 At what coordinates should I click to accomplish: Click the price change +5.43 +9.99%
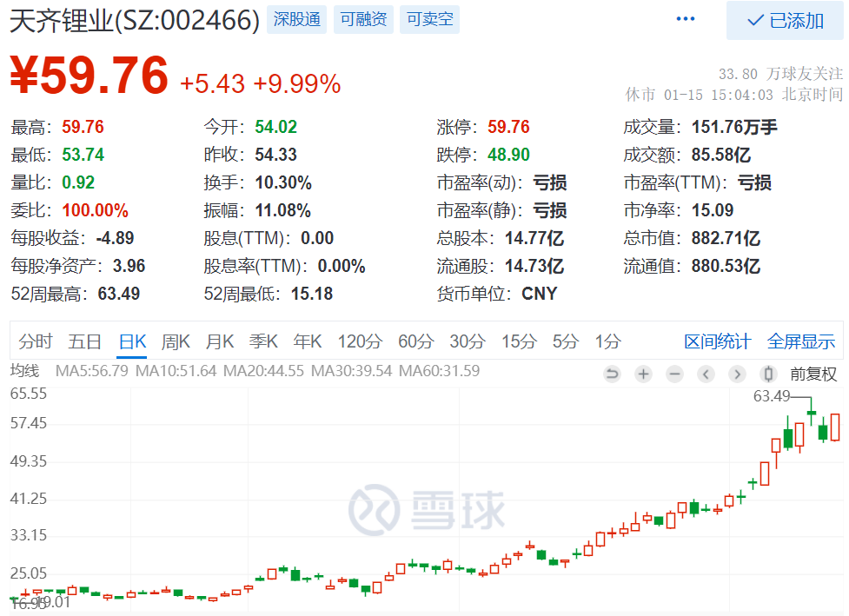tap(260, 84)
